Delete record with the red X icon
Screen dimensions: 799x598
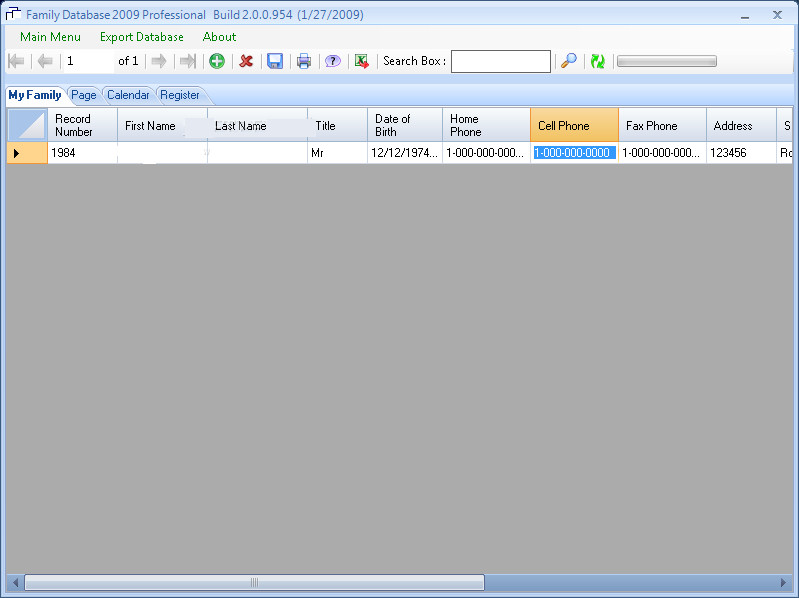click(246, 62)
